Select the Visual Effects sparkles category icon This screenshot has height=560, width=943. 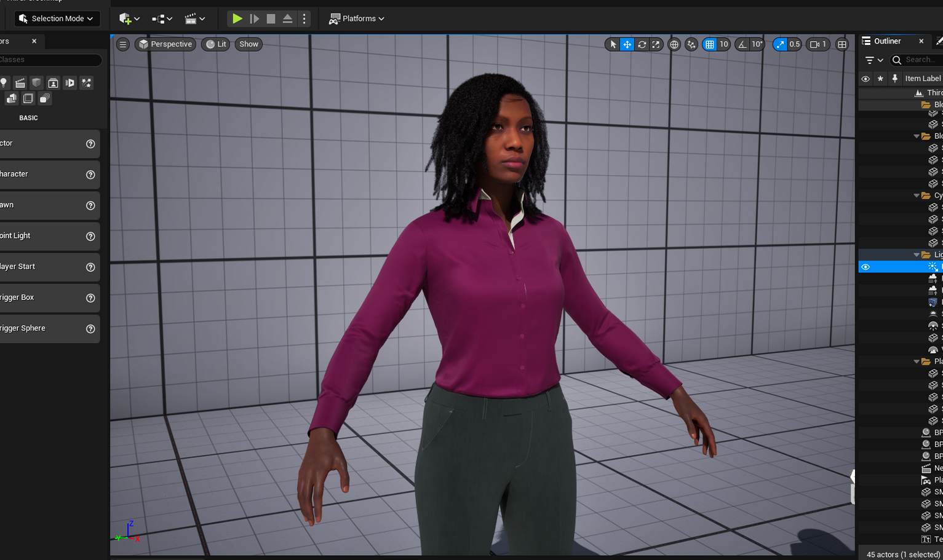[x=86, y=82]
